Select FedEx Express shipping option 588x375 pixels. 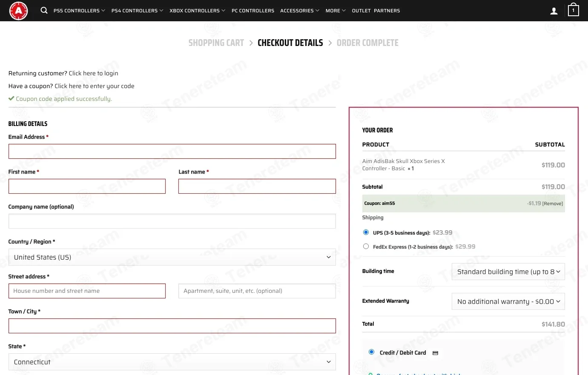click(366, 246)
